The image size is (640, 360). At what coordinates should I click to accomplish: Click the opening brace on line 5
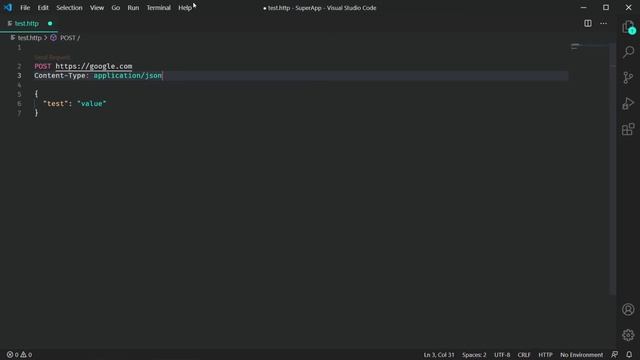[x=36, y=94]
